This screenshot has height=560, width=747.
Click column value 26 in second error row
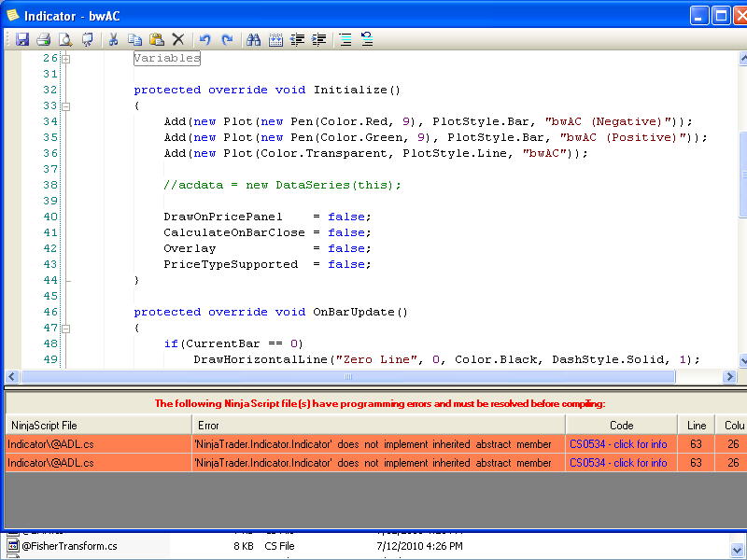pos(733,462)
